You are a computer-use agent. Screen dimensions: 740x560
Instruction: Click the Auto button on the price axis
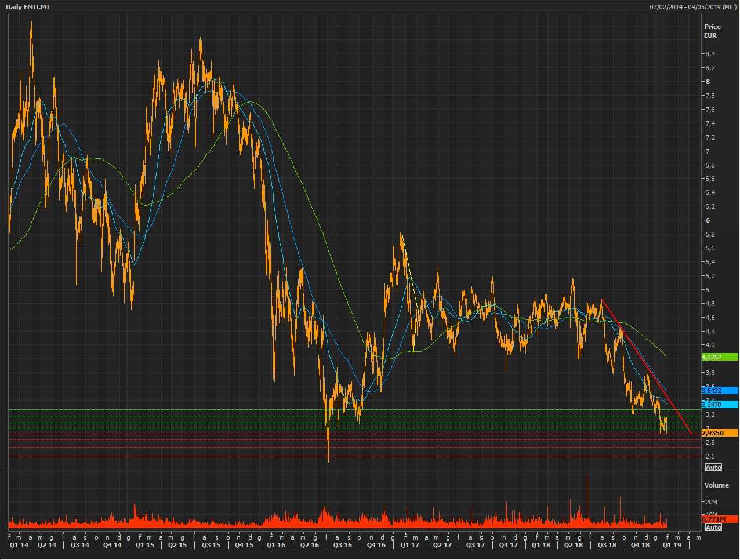(x=713, y=467)
